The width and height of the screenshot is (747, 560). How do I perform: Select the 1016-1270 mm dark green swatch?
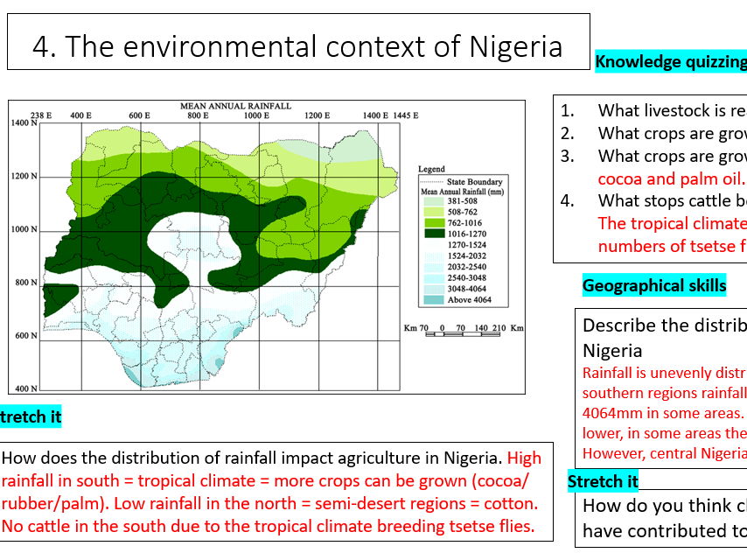[x=433, y=233]
